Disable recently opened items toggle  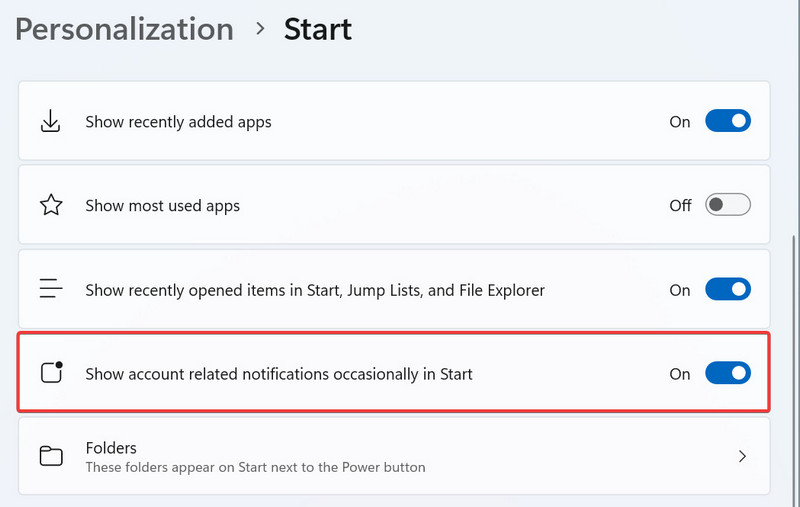(x=727, y=290)
